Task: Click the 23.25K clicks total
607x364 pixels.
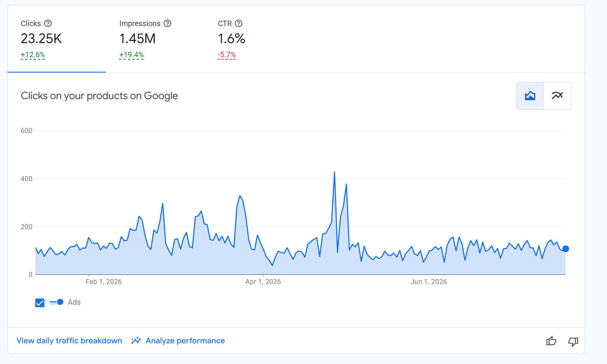Action: click(x=41, y=39)
